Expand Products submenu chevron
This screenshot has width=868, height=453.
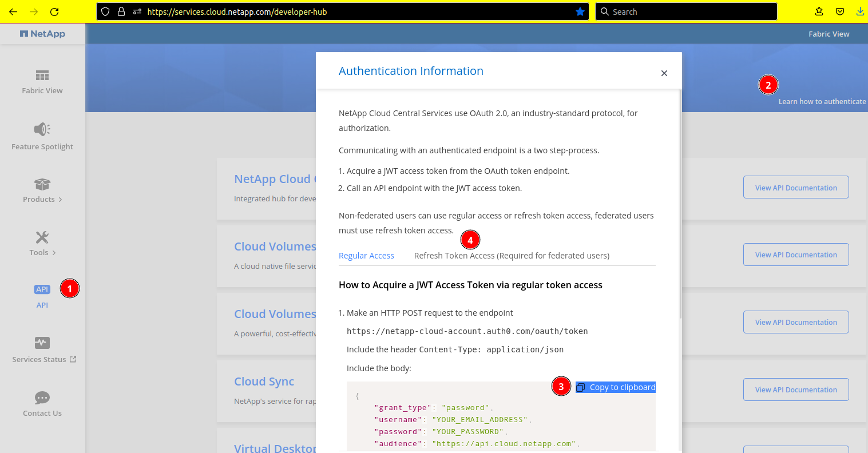(x=60, y=200)
